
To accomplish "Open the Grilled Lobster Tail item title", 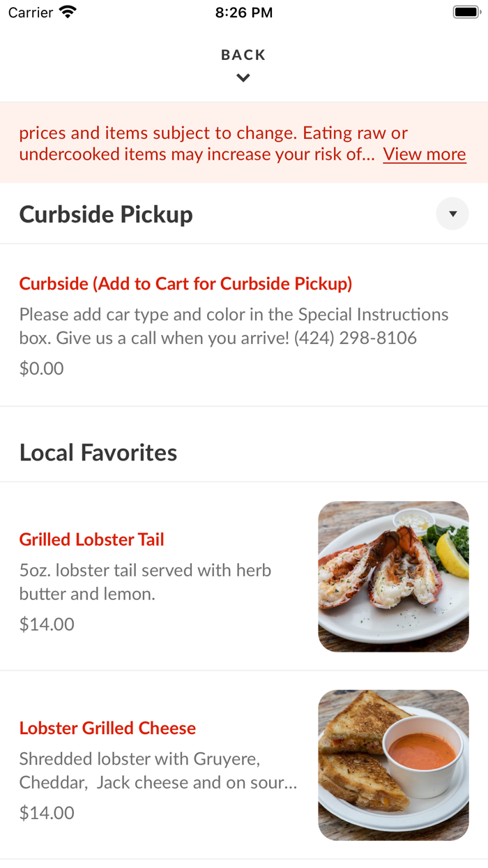I will (91, 539).
